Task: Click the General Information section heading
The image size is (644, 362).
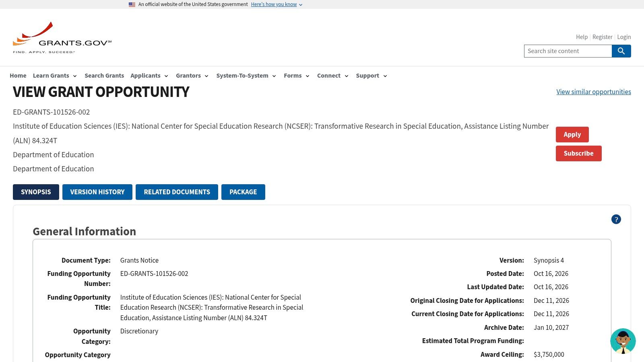Action: (85, 231)
